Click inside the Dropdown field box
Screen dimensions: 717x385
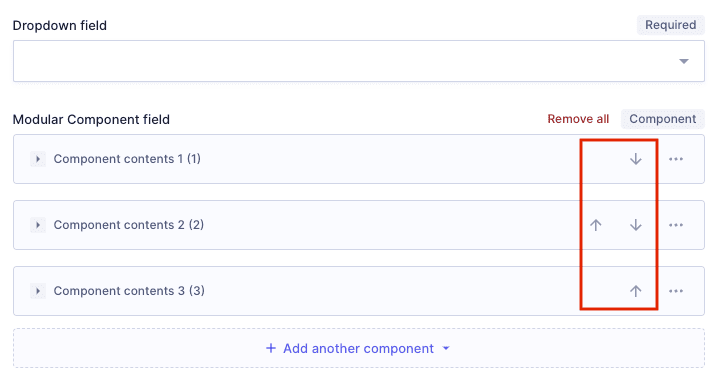[x=358, y=61]
